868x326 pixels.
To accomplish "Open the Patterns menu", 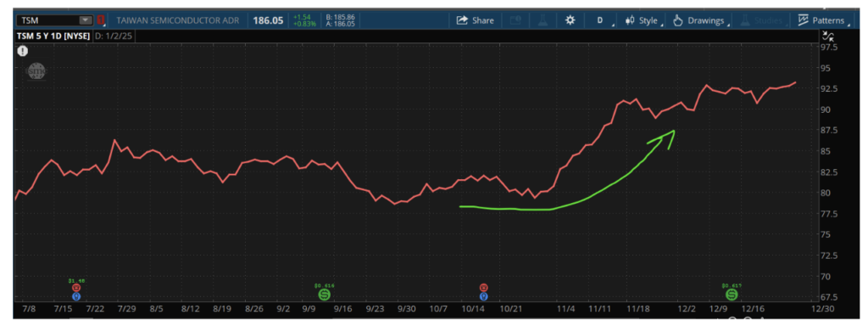I will [x=824, y=20].
